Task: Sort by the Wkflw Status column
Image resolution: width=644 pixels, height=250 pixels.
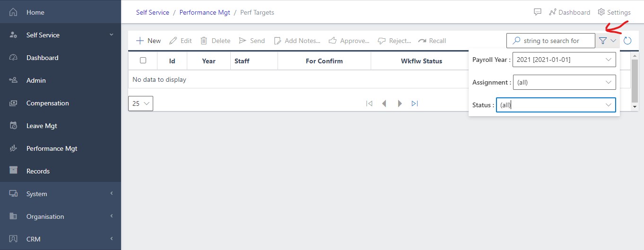Action: pyautogui.click(x=421, y=61)
